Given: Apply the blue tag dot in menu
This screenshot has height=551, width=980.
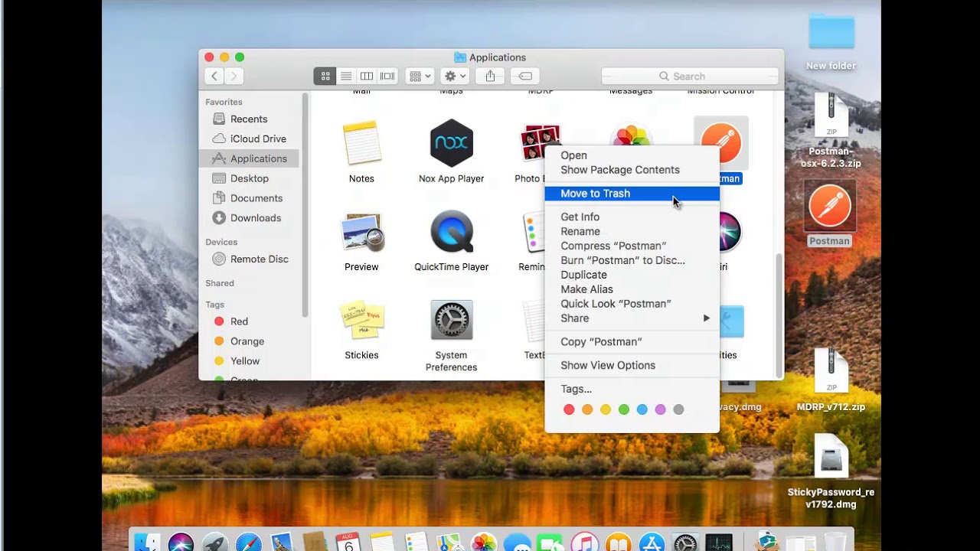Looking at the screenshot, I should pyautogui.click(x=642, y=410).
